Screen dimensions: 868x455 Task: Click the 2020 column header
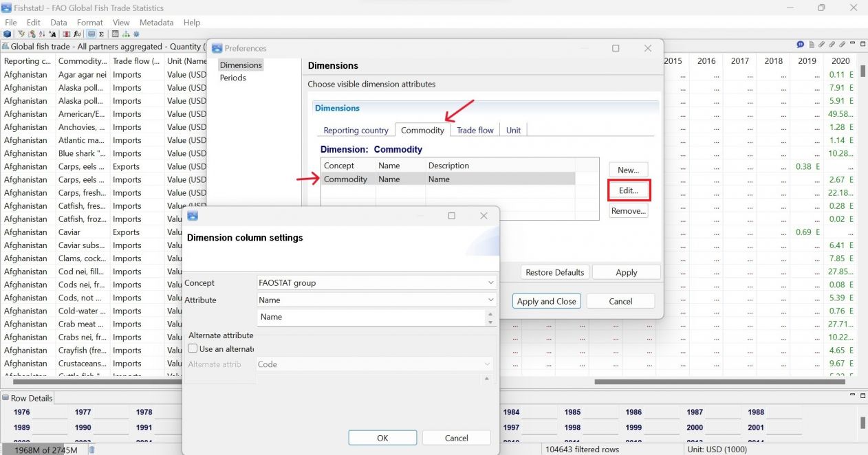click(840, 60)
